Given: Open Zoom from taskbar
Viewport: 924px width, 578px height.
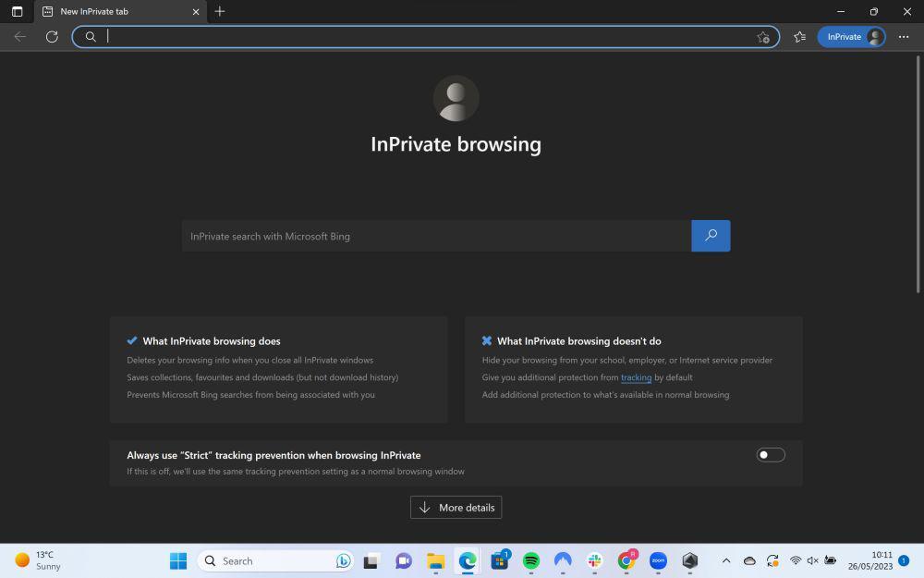Looking at the screenshot, I should point(658,561).
